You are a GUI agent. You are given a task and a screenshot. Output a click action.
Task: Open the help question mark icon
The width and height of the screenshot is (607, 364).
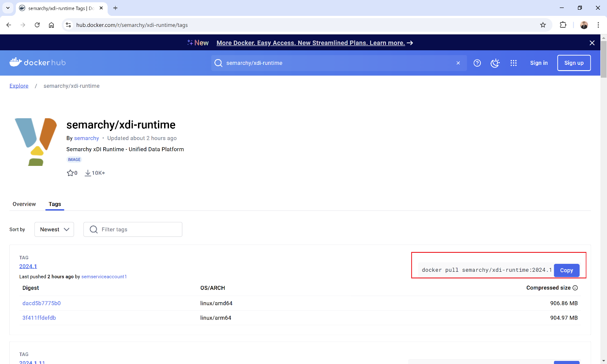point(477,63)
